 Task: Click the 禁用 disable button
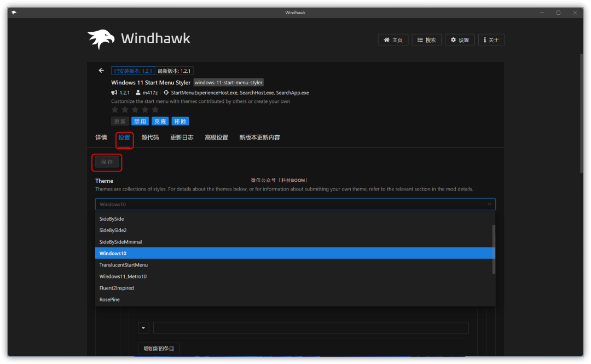(x=140, y=122)
